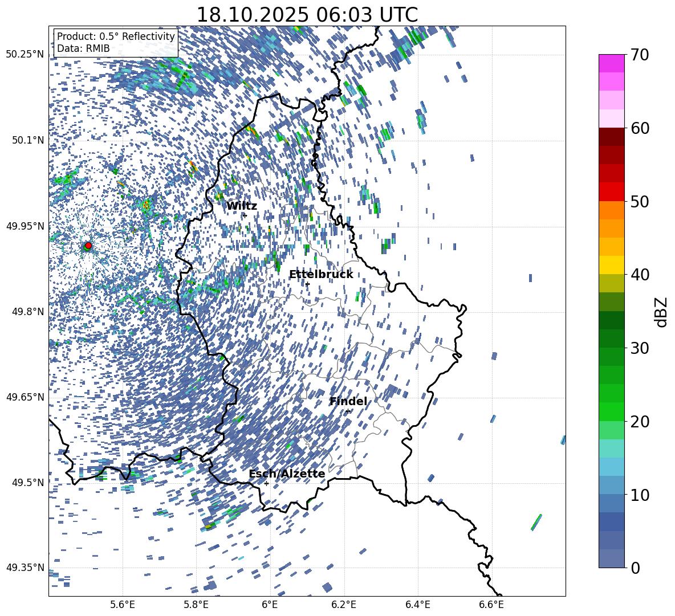Pick the yellow colorbar segment above 40
This screenshot has height=616, width=675.
[611, 266]
